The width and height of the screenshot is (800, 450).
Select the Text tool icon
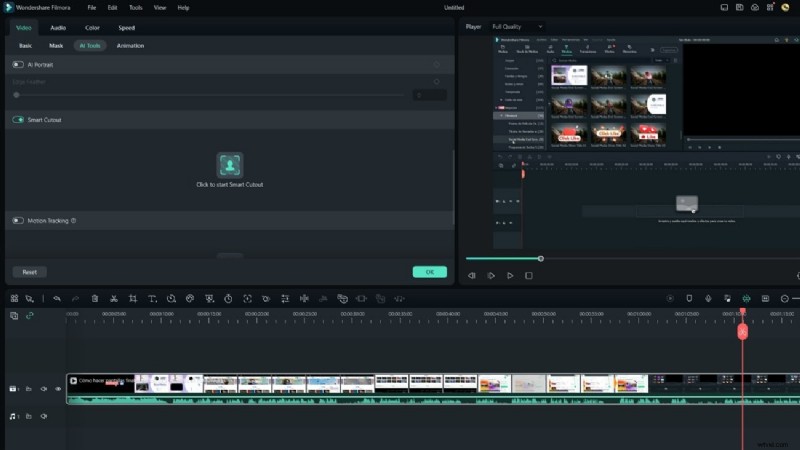click(152, 298)
